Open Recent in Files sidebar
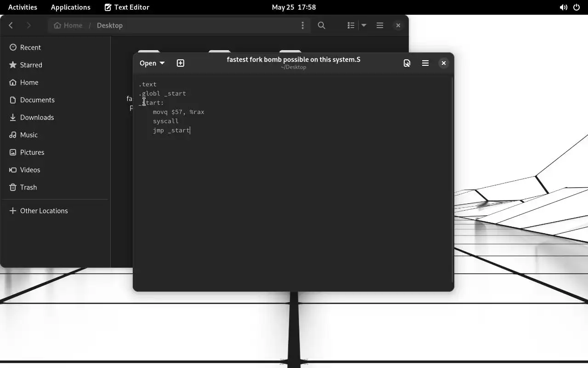 [x=55, y=47]
